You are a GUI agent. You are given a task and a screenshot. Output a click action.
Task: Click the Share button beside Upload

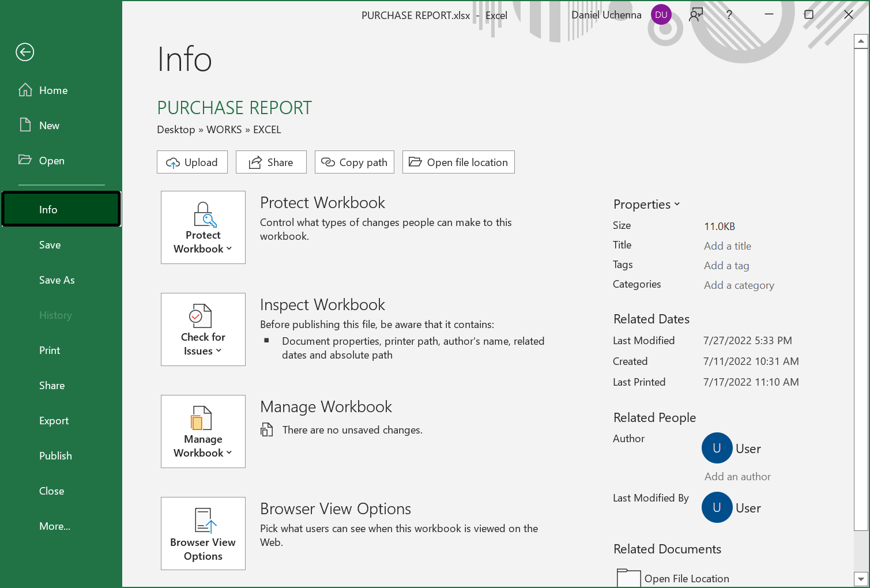(x=271, y=163)
